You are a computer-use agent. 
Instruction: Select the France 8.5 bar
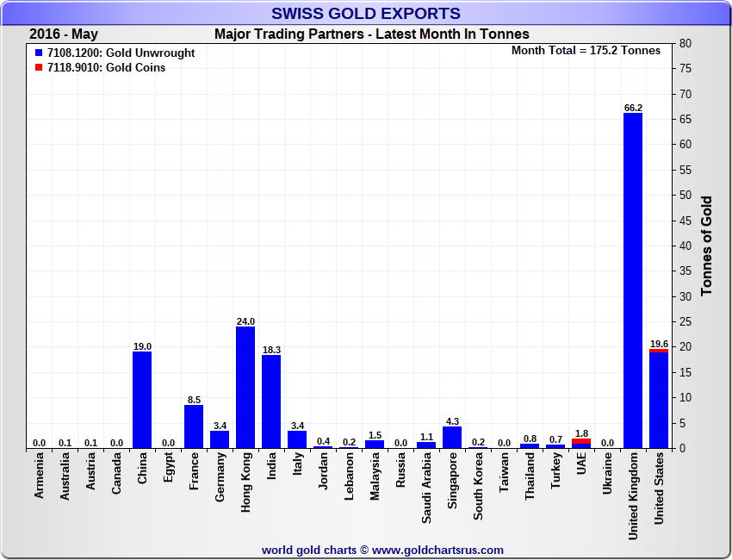(x=194, y=426)
